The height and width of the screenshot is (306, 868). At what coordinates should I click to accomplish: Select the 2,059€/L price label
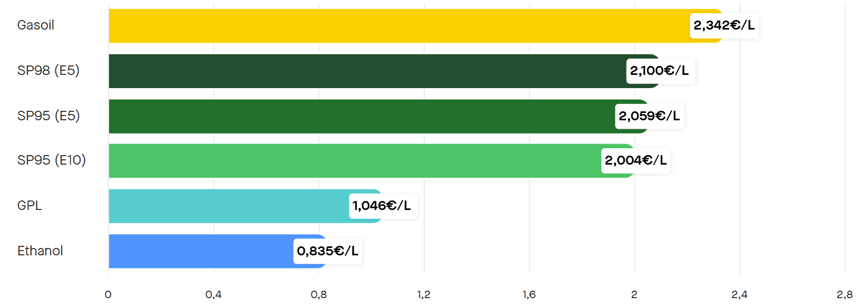click(x=649, y=116)
